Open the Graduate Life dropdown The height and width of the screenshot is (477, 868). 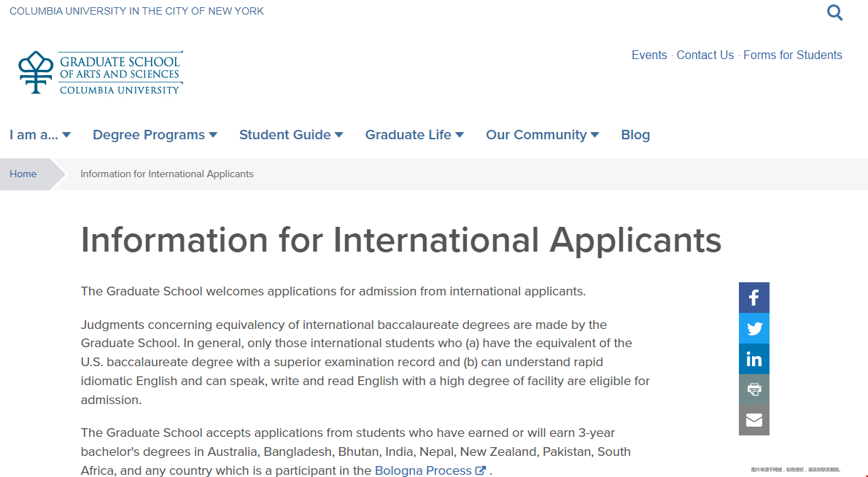414,135
